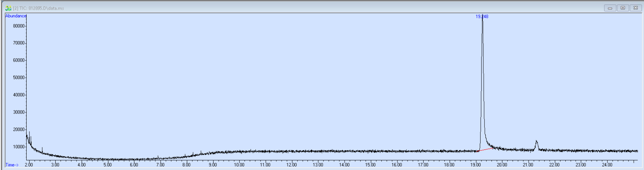Restore down the TIC chromatogram window
This screenshot has height=170, width=644.
623,8
